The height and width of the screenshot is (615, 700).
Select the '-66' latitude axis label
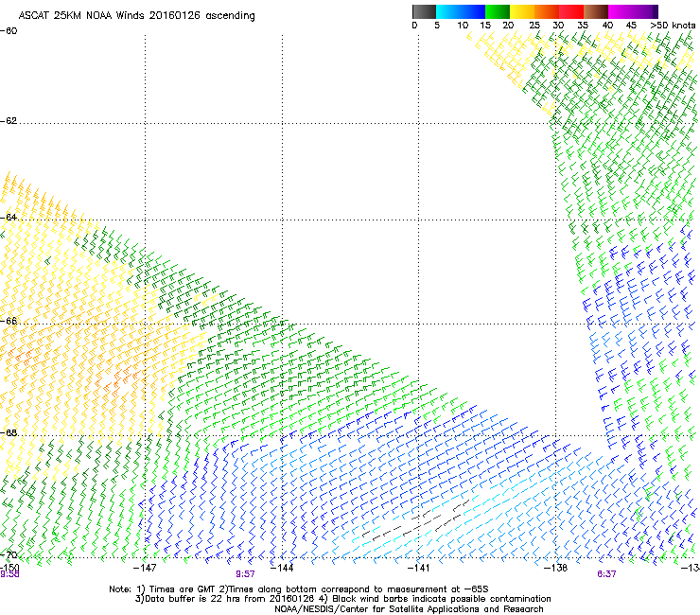9,321
